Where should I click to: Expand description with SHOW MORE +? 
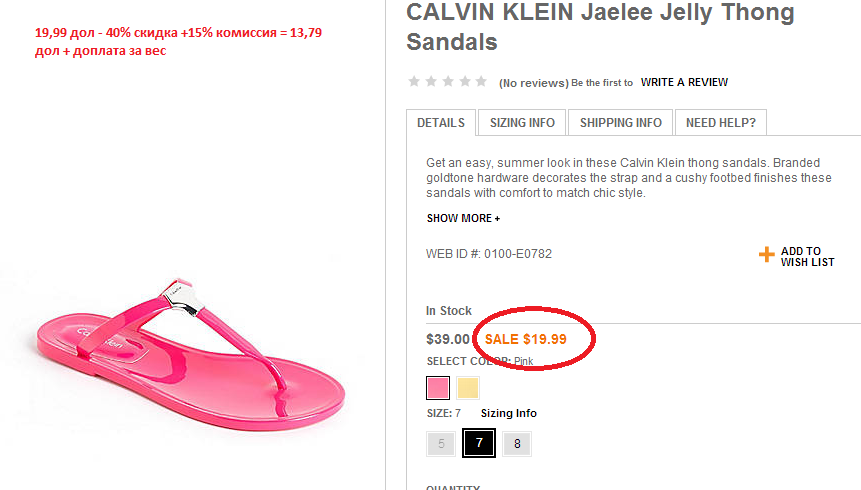tap(463, 218)
